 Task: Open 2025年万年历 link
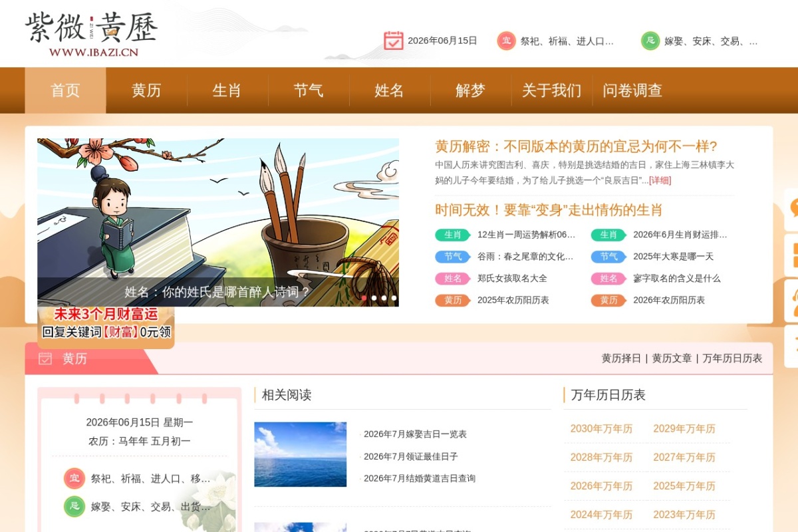click(x=684, y=486)
